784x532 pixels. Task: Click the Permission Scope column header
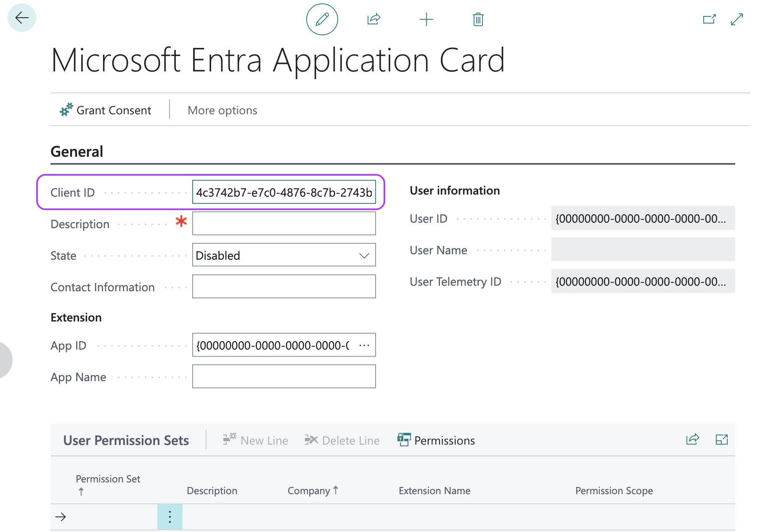pyautogui.click(x=614, y=490)
